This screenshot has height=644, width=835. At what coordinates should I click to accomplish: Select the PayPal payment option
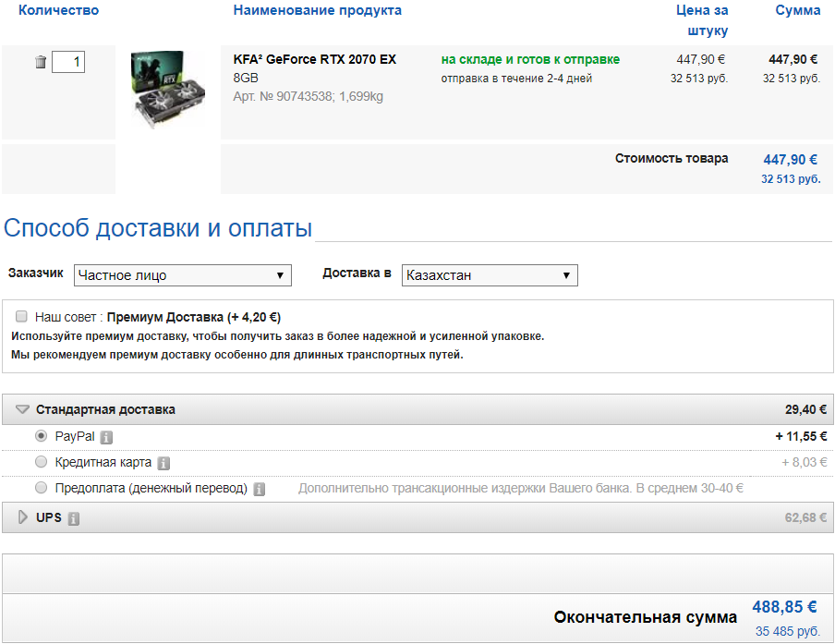41,436
